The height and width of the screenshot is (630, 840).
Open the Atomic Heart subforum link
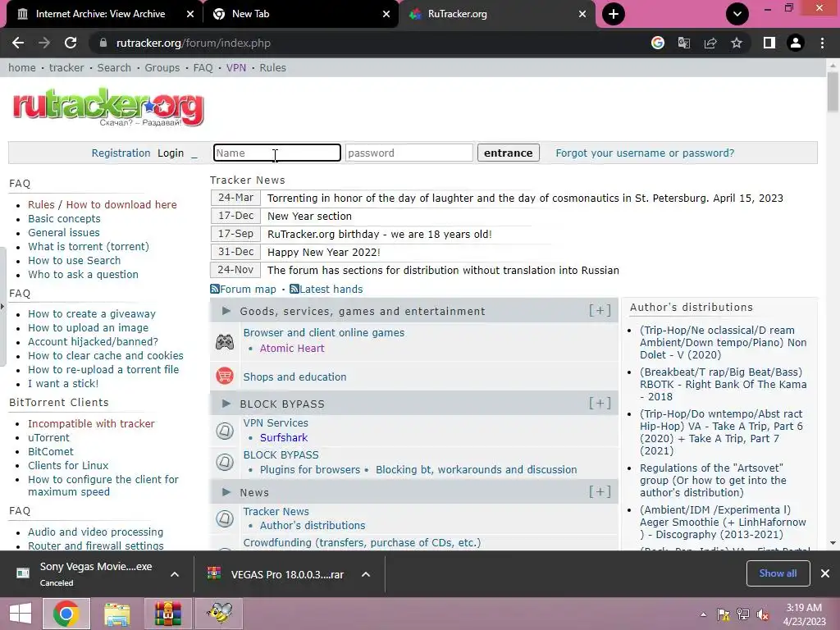point(292,348)
